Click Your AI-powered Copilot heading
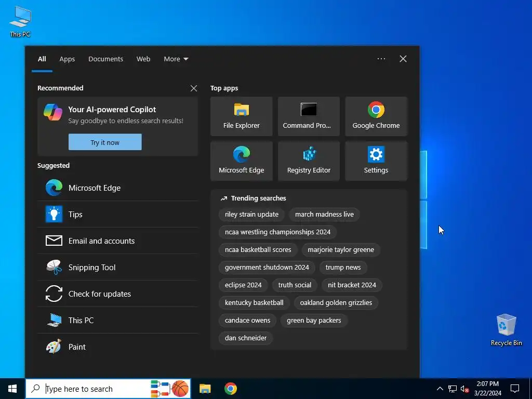The height and width of the screenshot is (399, 532). (112, 110)
